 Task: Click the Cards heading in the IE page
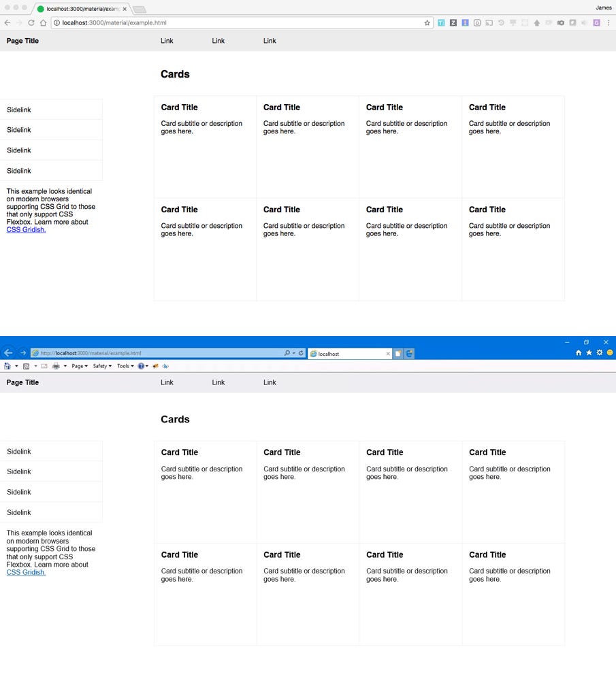tap(175, 420)
